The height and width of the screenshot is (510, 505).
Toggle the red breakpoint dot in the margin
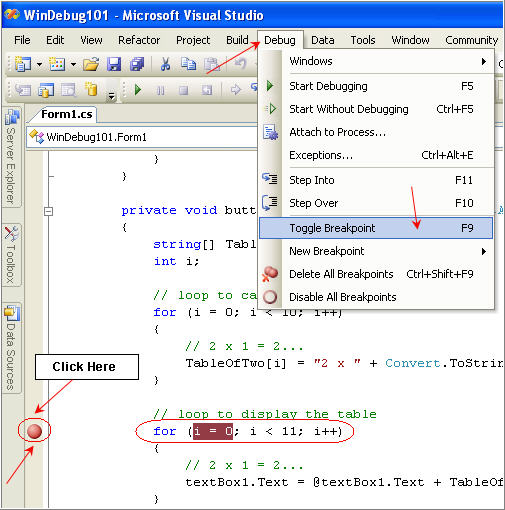point(34,431)
